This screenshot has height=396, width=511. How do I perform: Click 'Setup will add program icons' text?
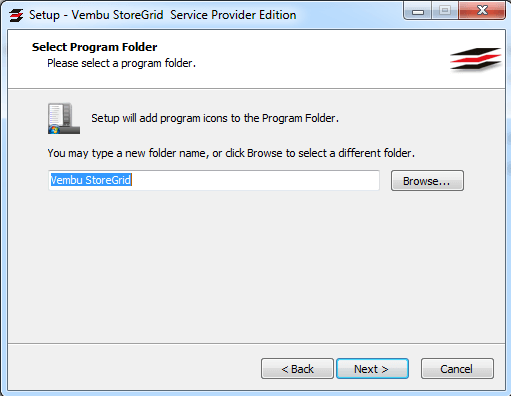coord(215,118)
